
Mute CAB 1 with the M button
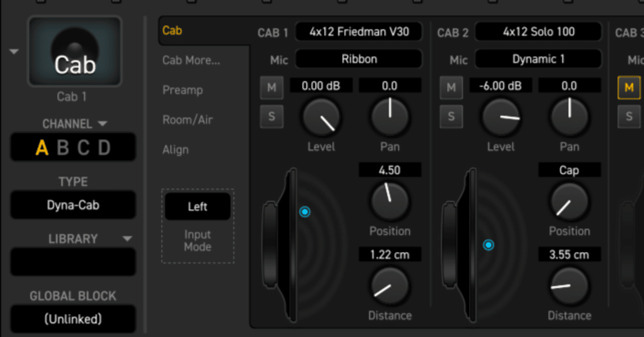click(272, 87)
